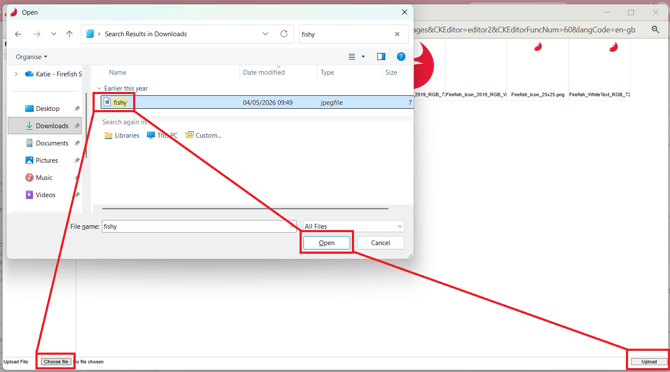Image resolution: width=670 pixels, height=372 pixels.
Task: Toggle the preview pane icon
Action: pos(381,56)
